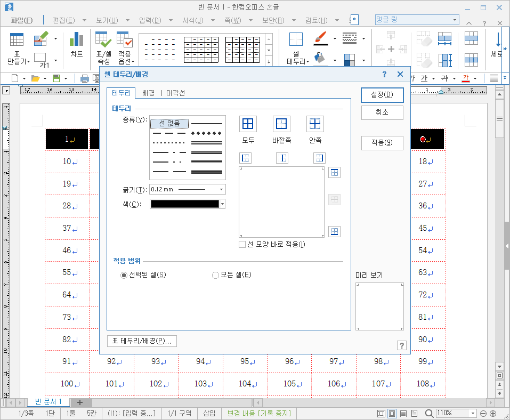This screenshot has height=420, width=510.
Task: Select 모든 셀 radio button
Action: [215, 275]
